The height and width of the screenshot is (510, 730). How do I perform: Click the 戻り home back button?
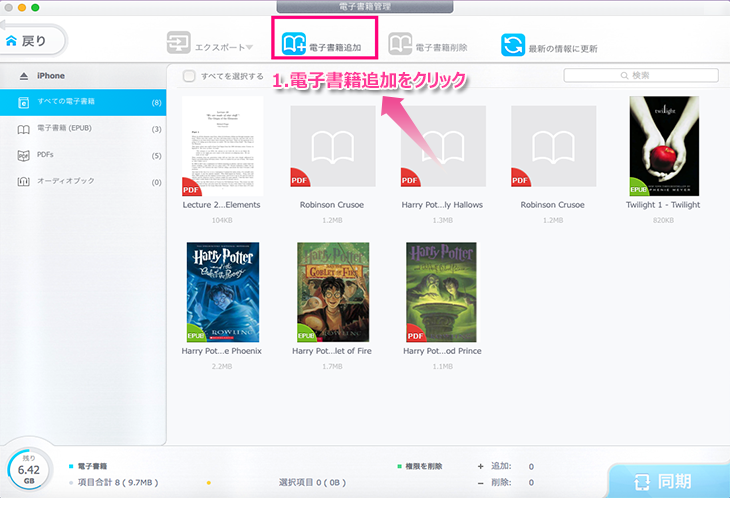[32, 41]
